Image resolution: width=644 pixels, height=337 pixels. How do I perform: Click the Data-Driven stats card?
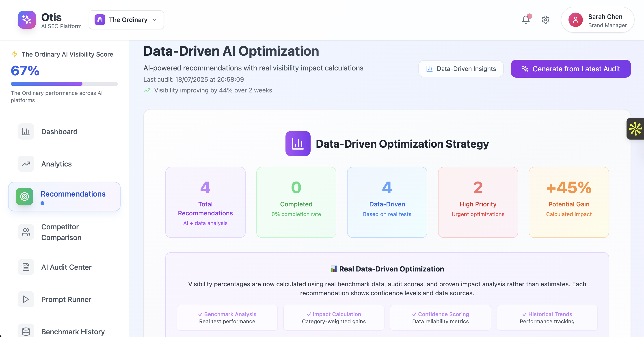coord(387,202)
